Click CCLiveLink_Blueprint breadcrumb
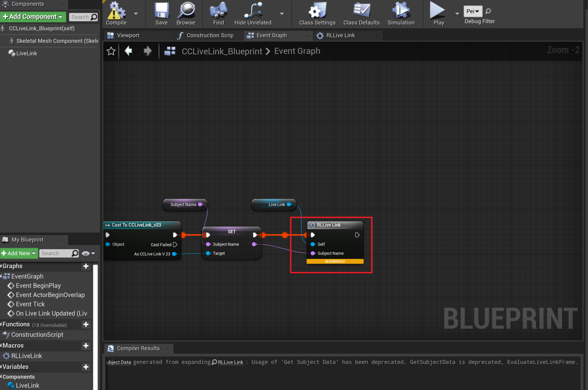Viewport: 588px width, 390px height. coord(222,51)
